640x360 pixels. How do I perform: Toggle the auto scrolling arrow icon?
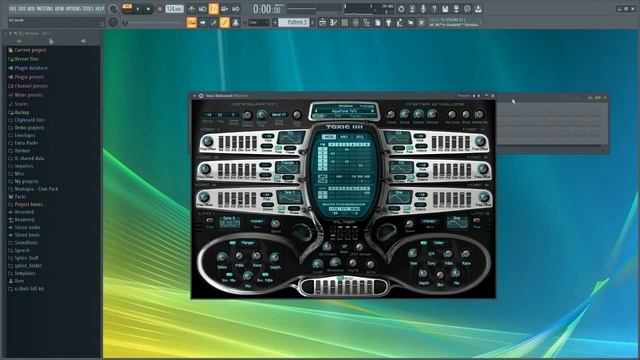click(x=202, y=22)
